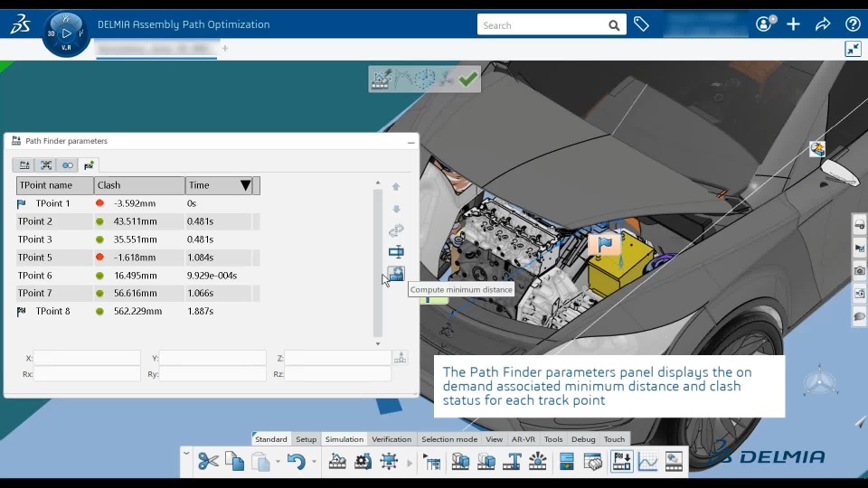Open the Undo history dropdown arrow
Viewport: 868px width, 488px height.
[314, 462]
